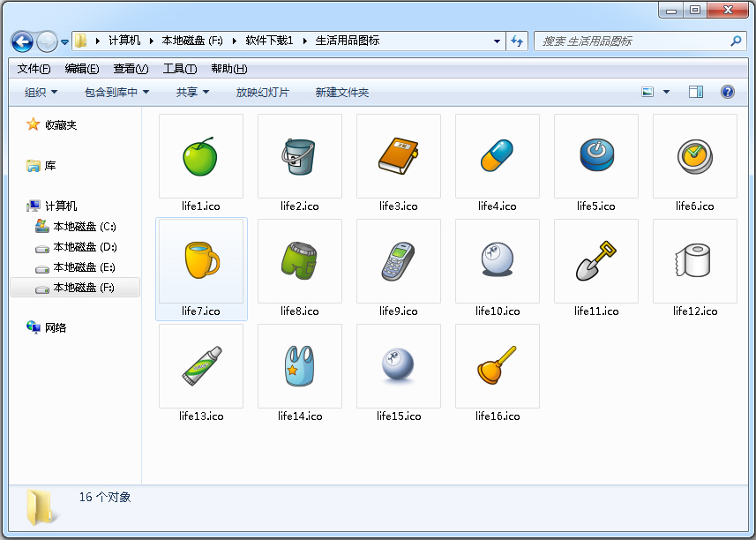Click the Back navigation arrow button
The height and width of the screenshot is (540, 756).
tap(22, 41)
